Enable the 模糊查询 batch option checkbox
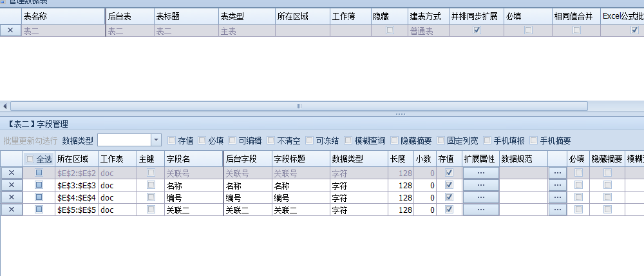The height and width of the screenshot is (276, 644). 348,140
